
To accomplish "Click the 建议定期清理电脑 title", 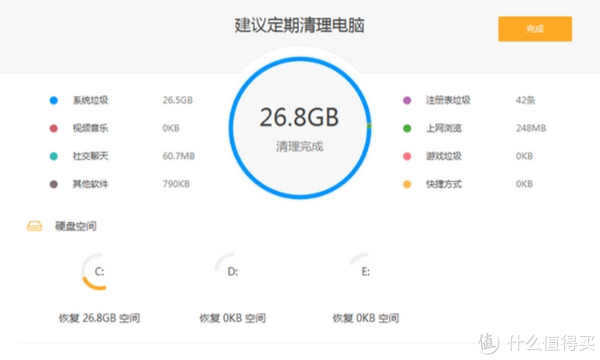I will point(299,25).
